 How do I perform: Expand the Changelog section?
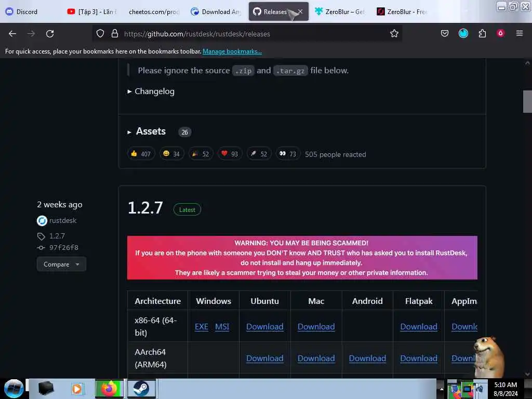[x=151, y=91]
